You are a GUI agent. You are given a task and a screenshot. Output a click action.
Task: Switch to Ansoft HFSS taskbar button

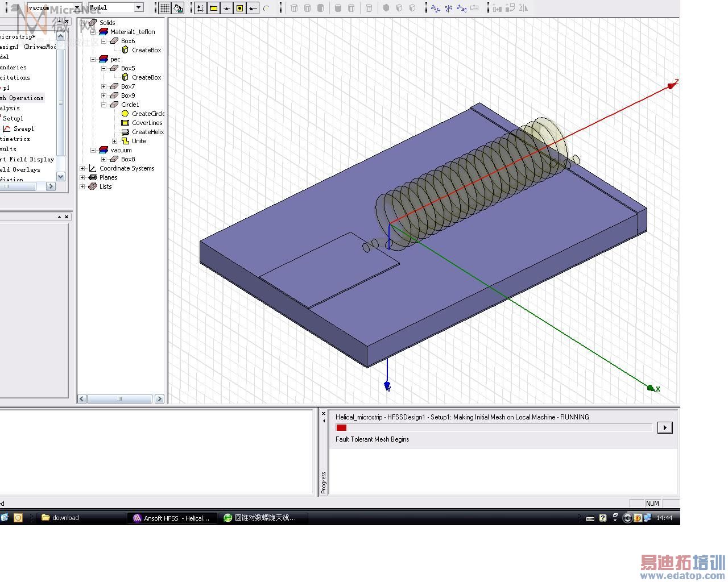tap(171, 518)
